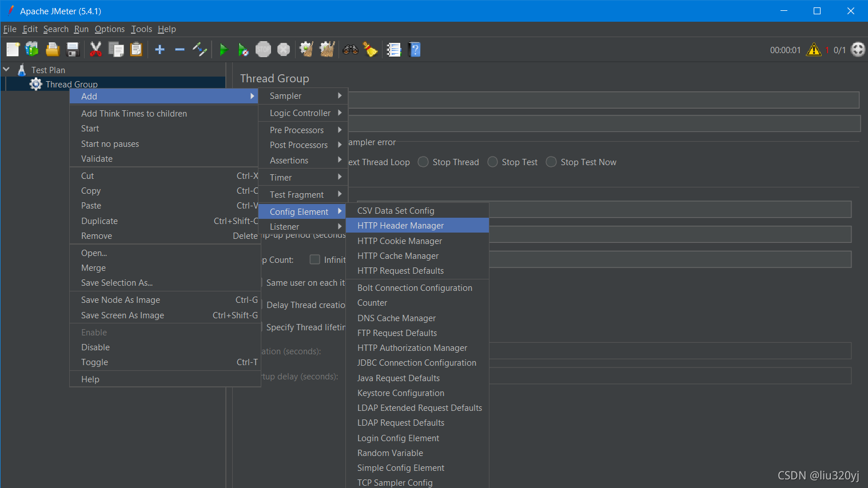
Task: Click the Reset Search brush icon
Action: pos(371,50)
